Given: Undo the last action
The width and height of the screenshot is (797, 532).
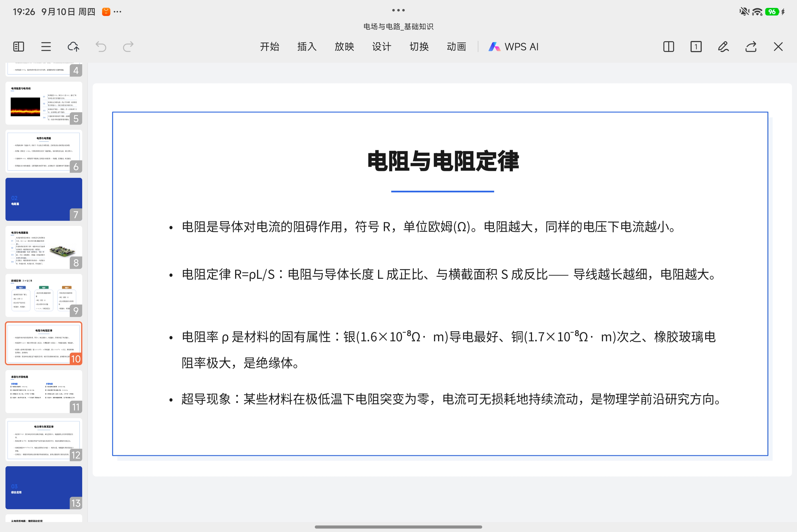Looking at the screenshot, I should [x=101, y=47].
